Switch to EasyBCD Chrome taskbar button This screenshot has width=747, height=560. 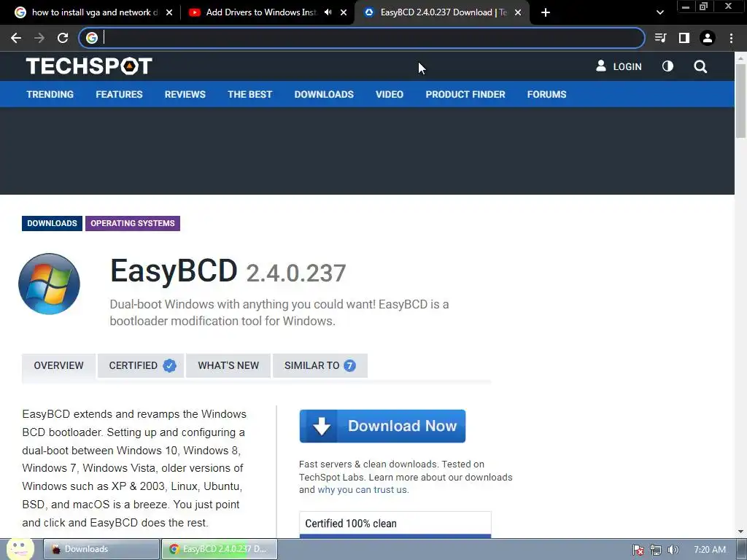(x=220, y=549)
